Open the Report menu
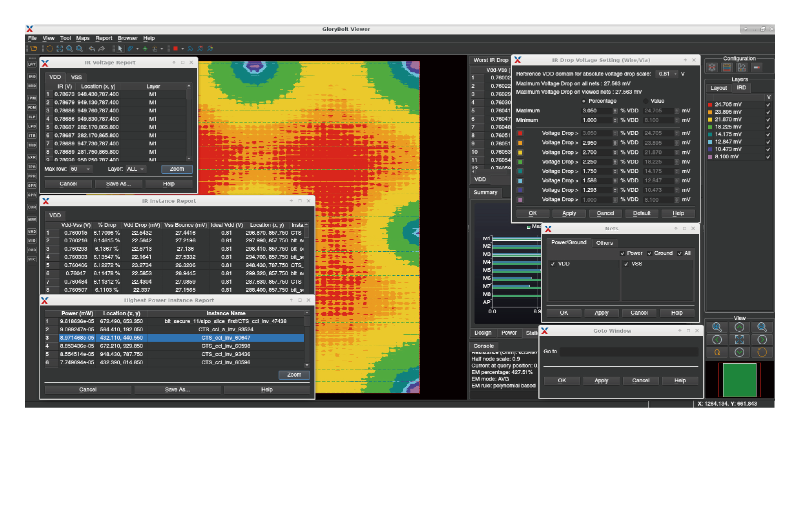Viewport: 800px width, 532px height. [104, 38]
